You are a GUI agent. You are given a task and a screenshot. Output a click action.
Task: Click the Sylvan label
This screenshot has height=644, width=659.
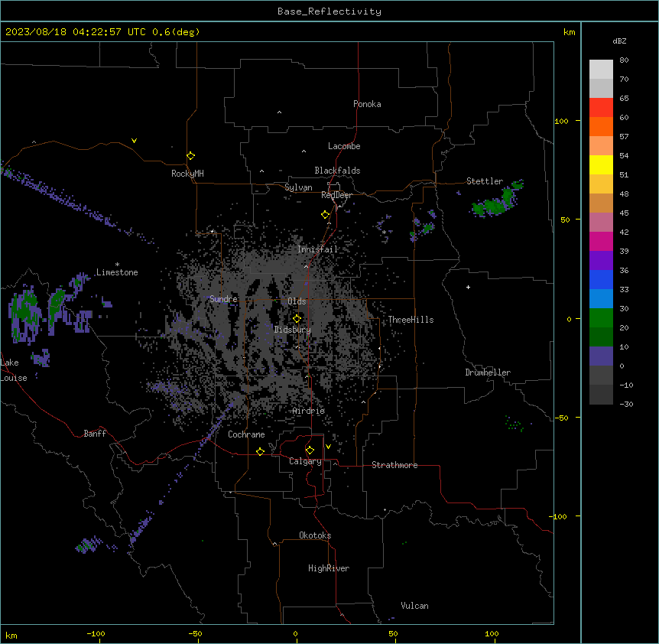[298, 187]
